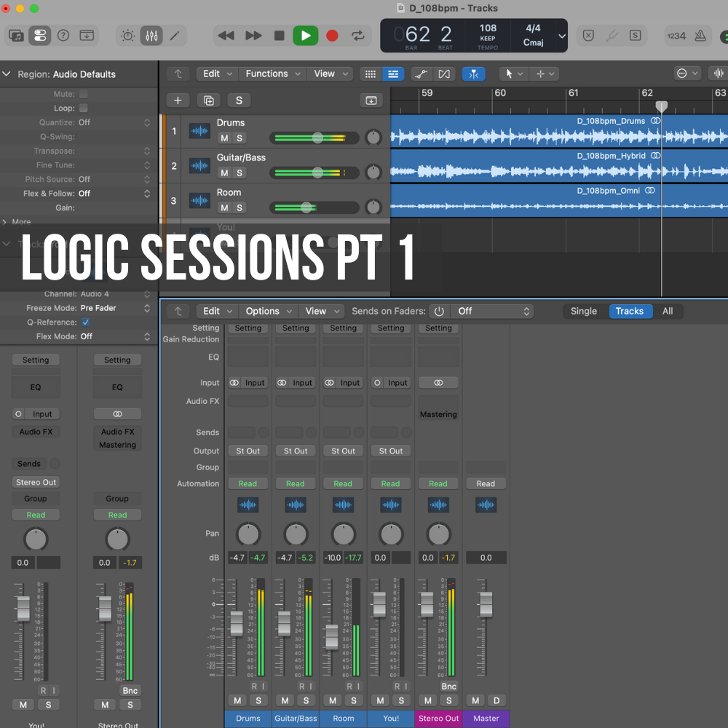Image resolution: width=728 pixels, height=728 pixels.
Task: Open the Command-click crosshair tool menu
Action: pos(545,74)
